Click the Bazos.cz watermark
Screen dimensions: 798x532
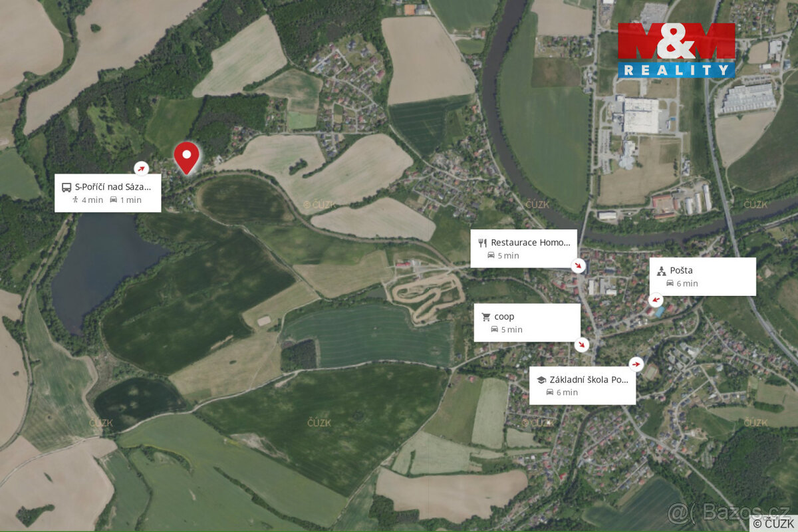728,511
